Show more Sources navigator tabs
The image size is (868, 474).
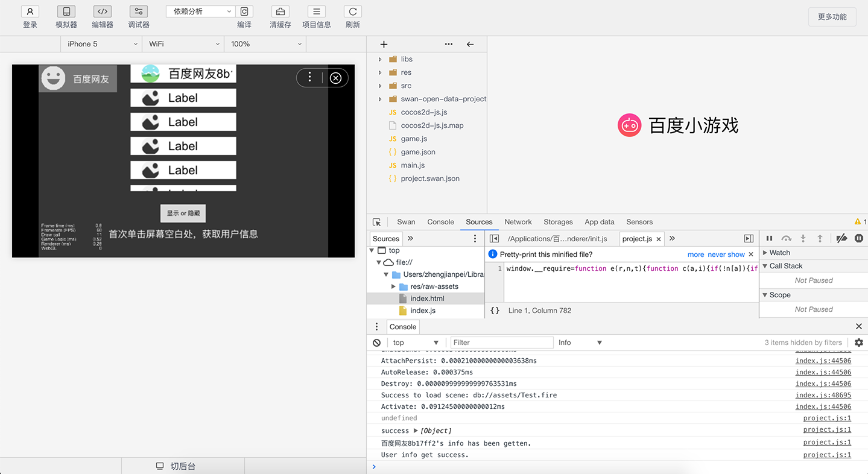(x=411, y=238)
